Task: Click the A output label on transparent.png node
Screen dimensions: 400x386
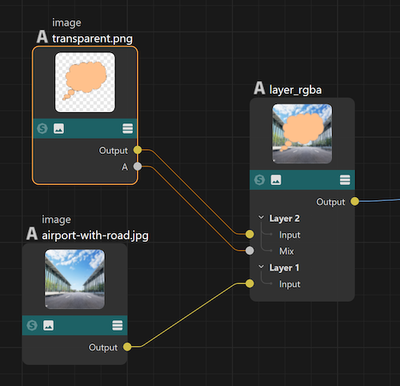Action: [125, 167]
